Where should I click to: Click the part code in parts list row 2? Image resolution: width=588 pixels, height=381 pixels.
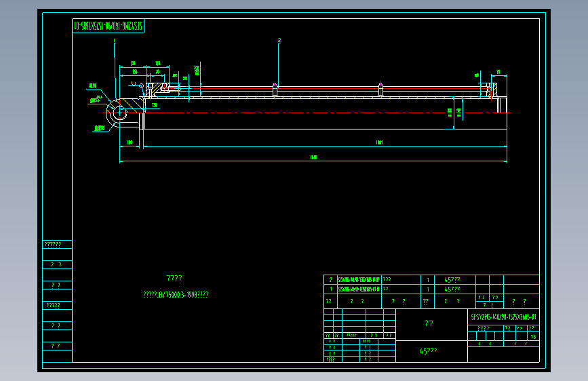click(359, 280)
